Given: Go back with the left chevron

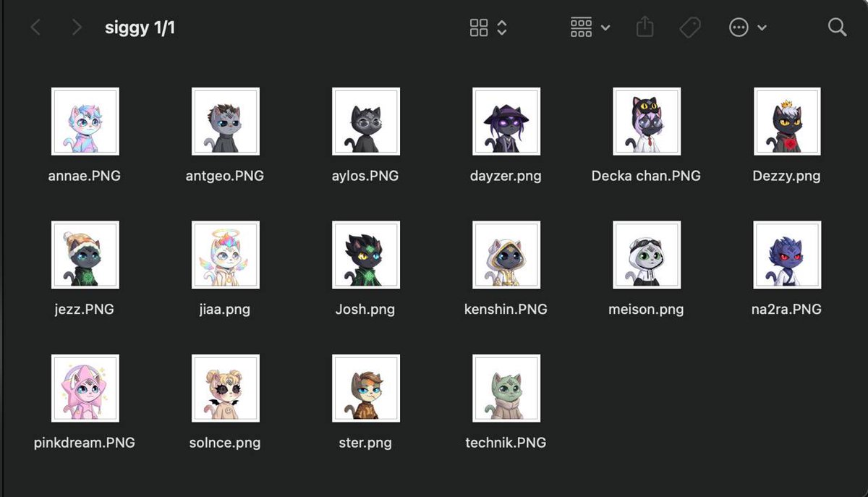Looking at the screenshot, I should (35, 28).
